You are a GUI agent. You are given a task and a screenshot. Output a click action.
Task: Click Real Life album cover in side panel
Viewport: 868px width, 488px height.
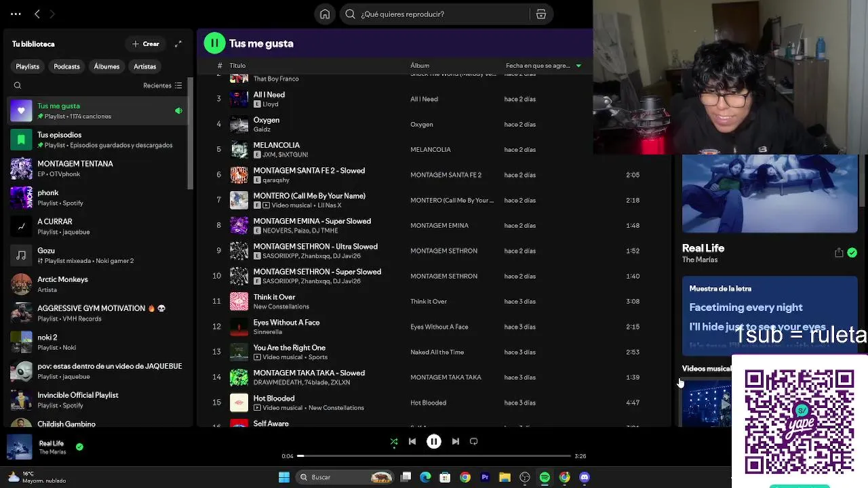click(x=770, y=194)
